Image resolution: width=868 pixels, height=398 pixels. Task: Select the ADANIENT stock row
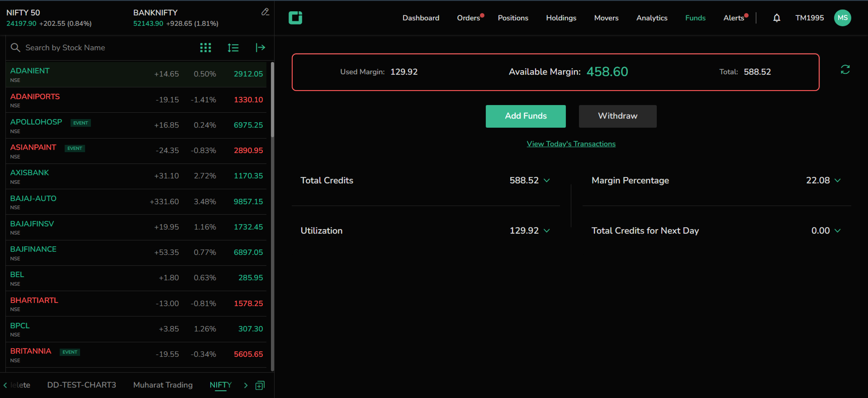click(136, 74)
